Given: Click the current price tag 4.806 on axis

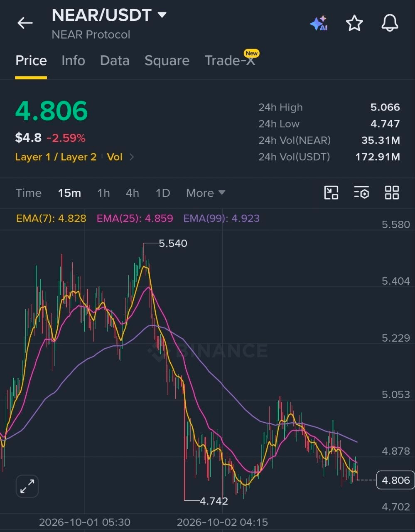Looking at the screenshot, I should [x=395, y=480].
